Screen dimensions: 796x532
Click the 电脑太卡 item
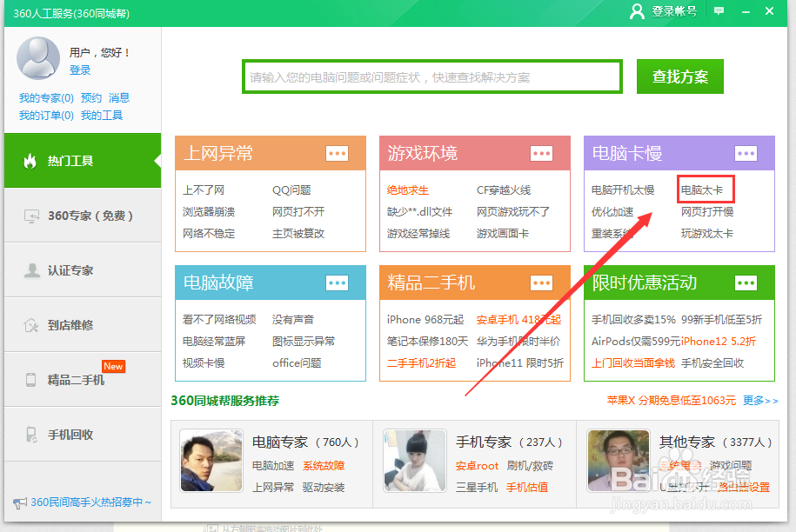coord(702,190)
